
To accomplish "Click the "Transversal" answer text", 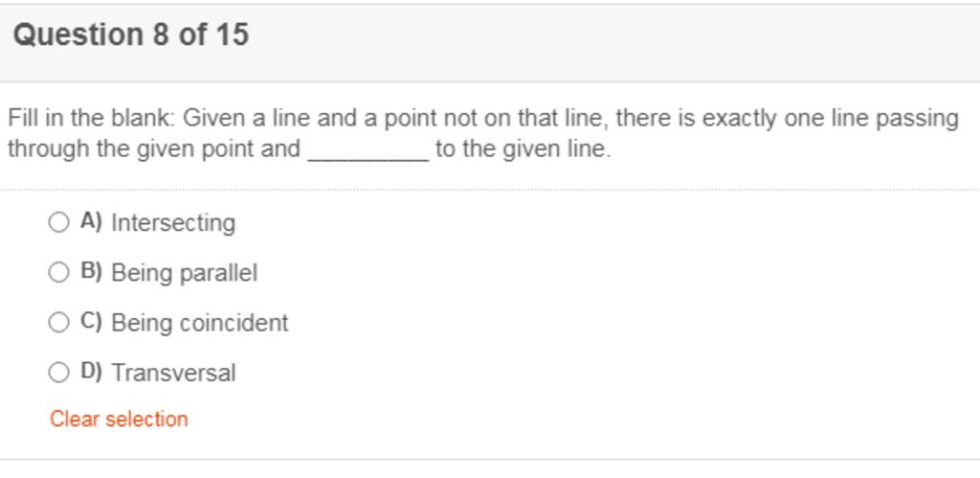I will (x=173, y=373).
